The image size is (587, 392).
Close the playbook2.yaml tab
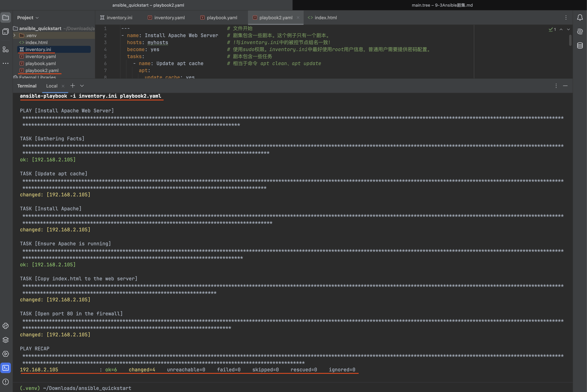pyautogui.click(x=298, y=17)
